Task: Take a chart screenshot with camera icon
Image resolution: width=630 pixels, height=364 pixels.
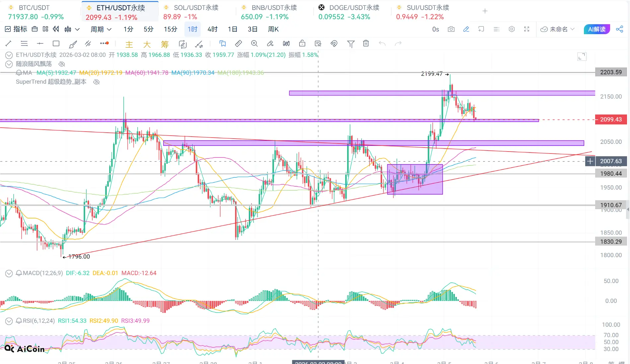Action: [x=451, y=29]
